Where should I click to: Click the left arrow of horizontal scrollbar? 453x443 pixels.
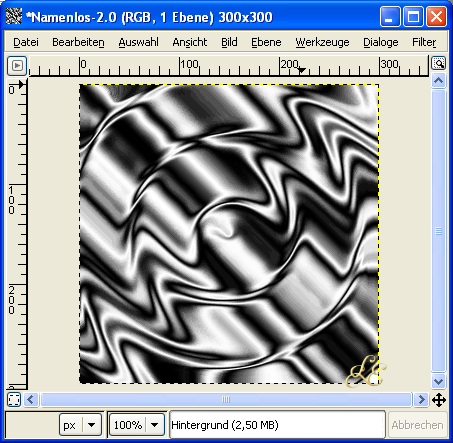31,399
